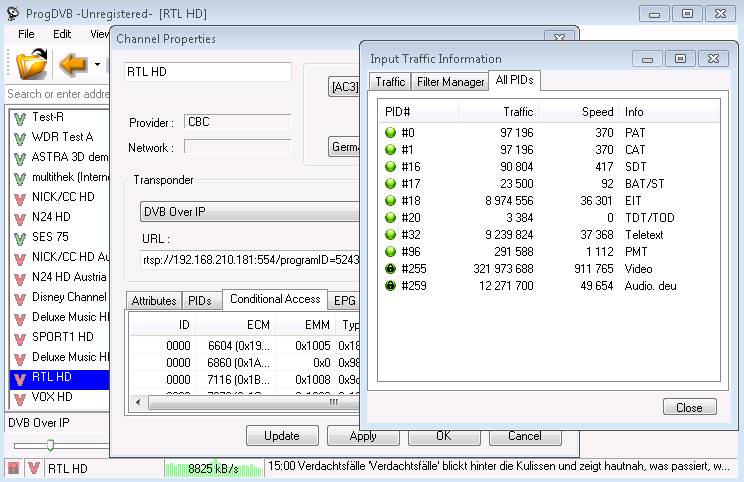This screenshot has height=482, width=744.
Task: Click the slider handle below DVB Over IP
Action: [x=49, y=444]
